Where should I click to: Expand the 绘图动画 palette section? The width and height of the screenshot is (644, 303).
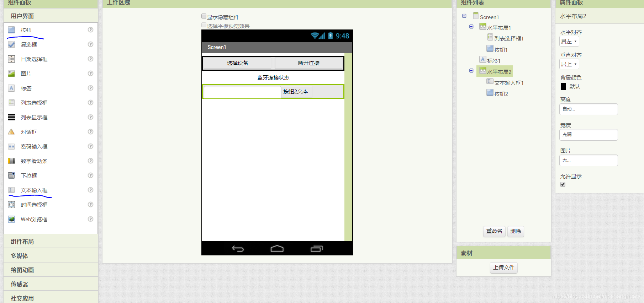pyautogui.click(x=51, y=270)
